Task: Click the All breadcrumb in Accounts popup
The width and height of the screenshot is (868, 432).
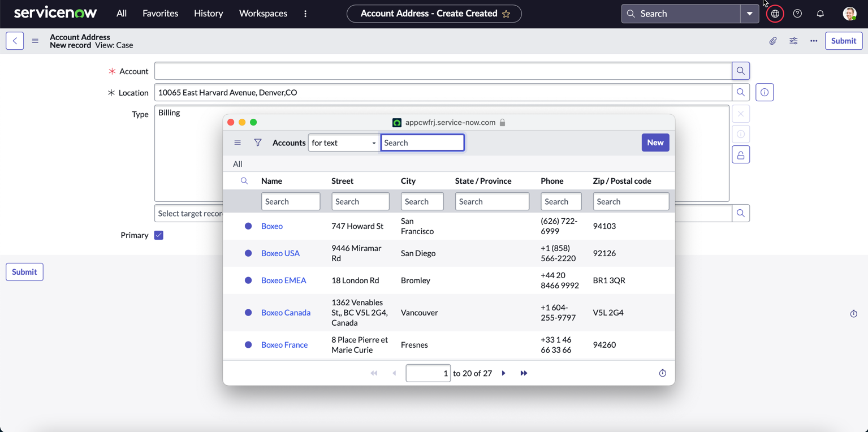Action: coord(237,164)
